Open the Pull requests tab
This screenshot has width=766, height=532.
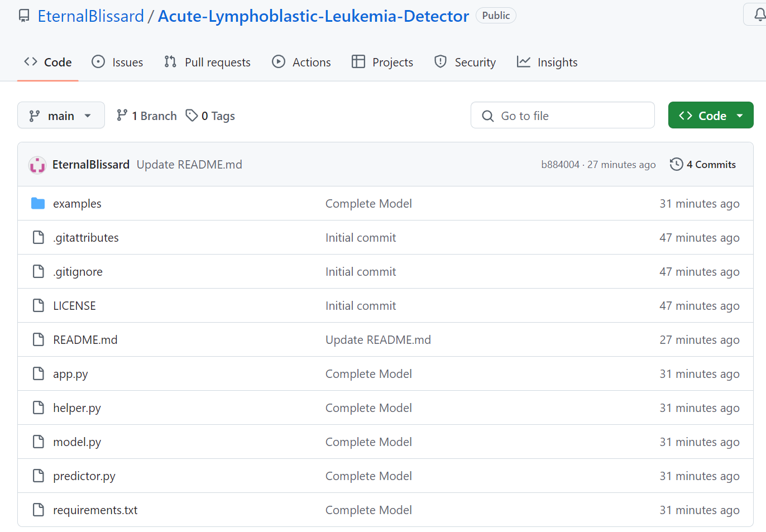pos(207,63)
